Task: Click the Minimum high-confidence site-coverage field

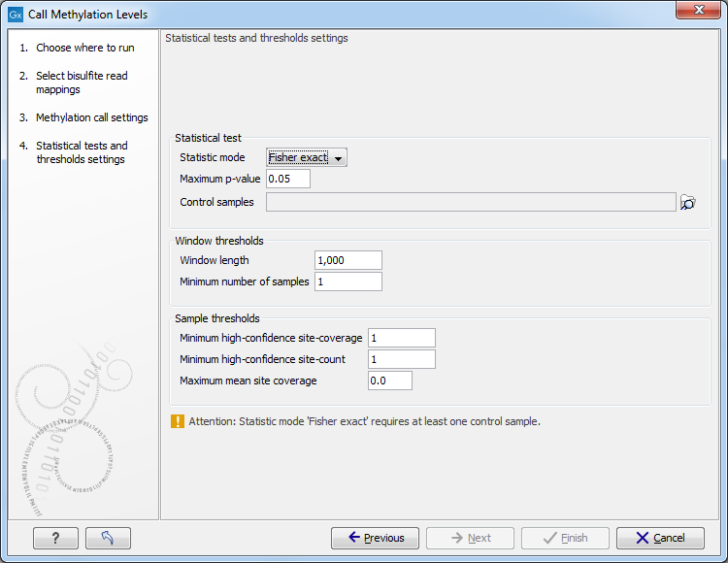Action: (x=402, y=338)
